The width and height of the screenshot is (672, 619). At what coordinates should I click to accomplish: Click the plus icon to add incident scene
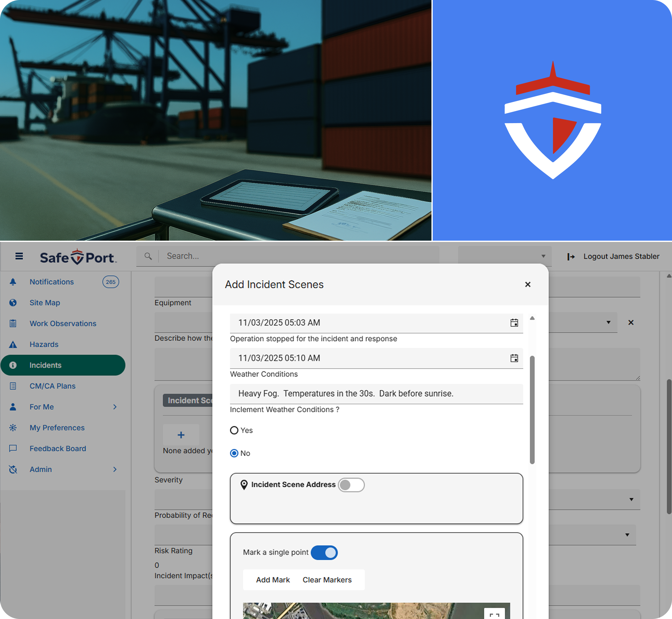(181, 435)
